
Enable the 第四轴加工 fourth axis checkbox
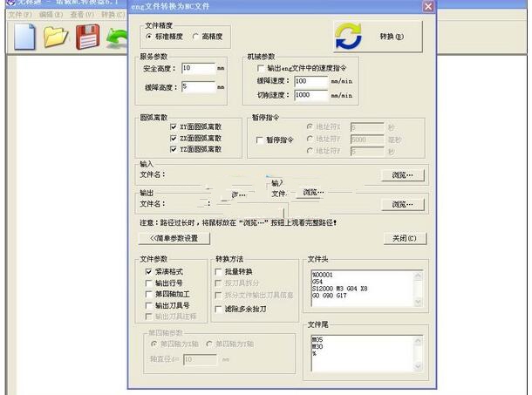pos(148,294)
